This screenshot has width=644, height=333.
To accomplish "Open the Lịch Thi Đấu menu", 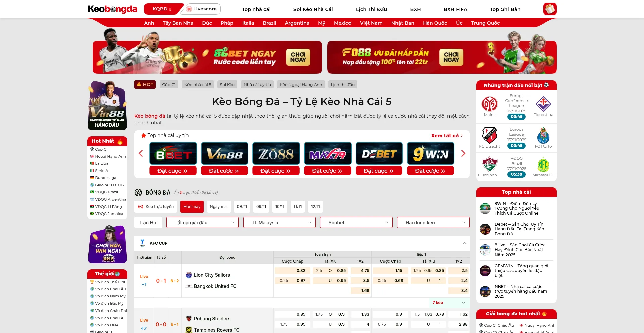I will (x=371, y=9).
